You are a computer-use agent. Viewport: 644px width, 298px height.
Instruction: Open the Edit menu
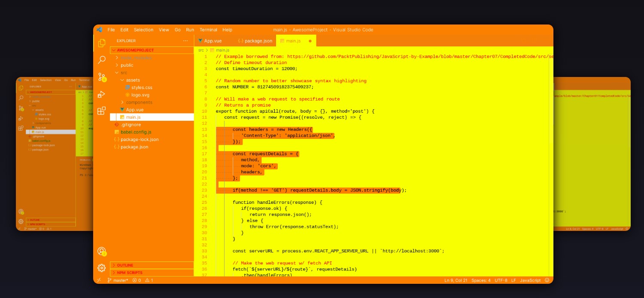(125, 30)
